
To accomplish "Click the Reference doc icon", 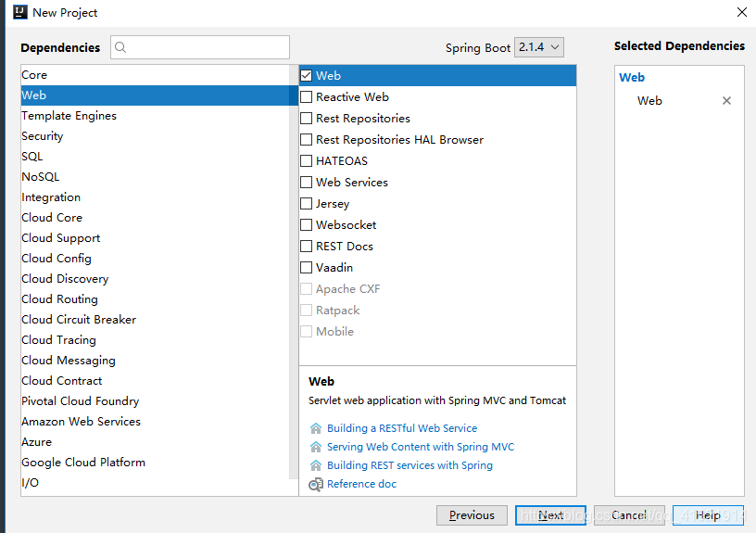I will coord(316,484).
